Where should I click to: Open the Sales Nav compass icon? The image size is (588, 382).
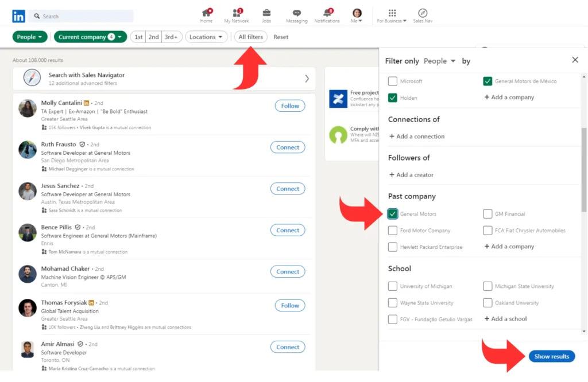tap(423, 13)
